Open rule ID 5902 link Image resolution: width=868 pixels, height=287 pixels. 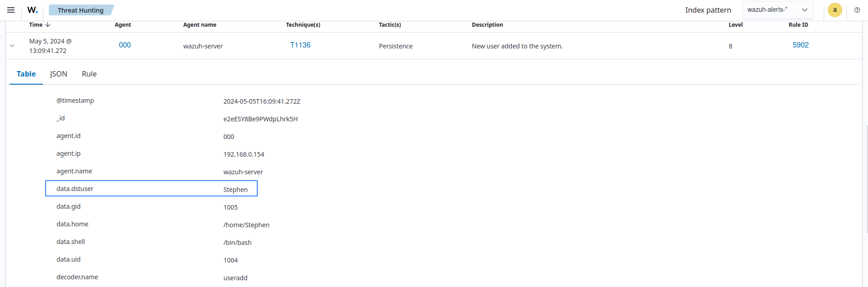click(800, 45)
